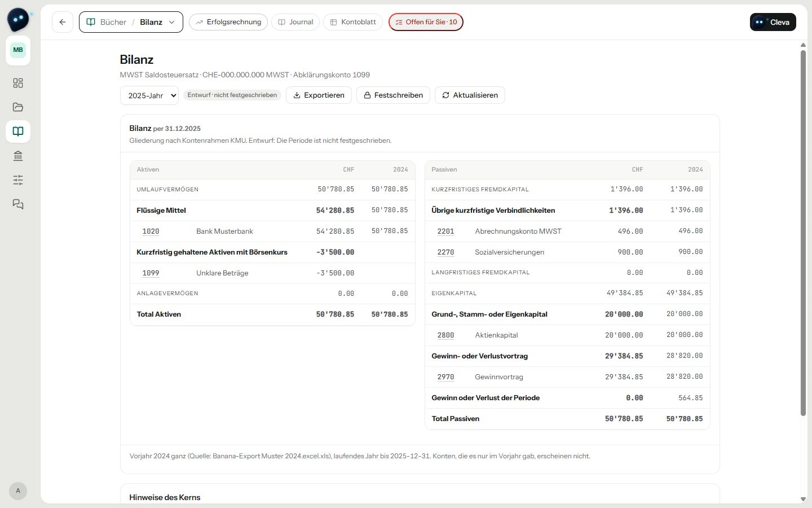
Task: Expand the Bücher / Bilanz breadcrumb dropdown
Action: [x=131, y=22]
